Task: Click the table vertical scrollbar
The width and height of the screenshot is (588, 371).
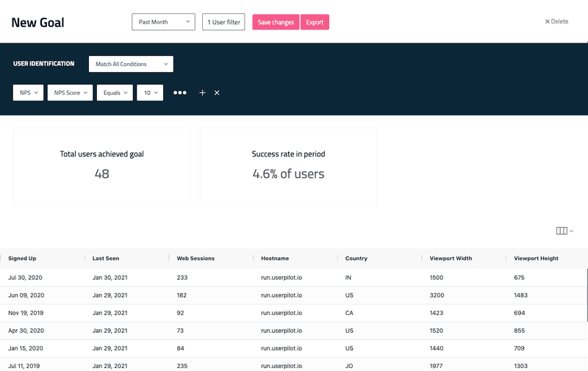Action: tap(587, 295)
